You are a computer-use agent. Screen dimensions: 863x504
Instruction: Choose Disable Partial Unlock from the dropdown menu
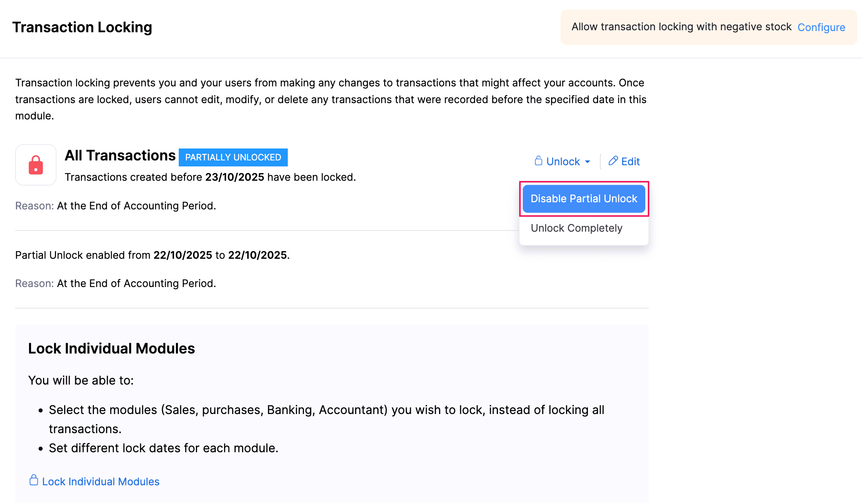[584, 199]
